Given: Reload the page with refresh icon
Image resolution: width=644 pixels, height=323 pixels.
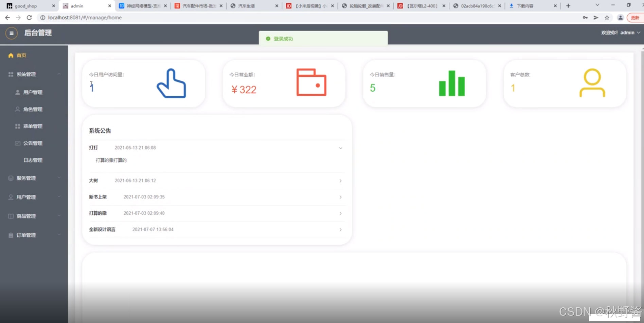Looking at the screenshot, I should pyautogui.click(x=29, y=18).
